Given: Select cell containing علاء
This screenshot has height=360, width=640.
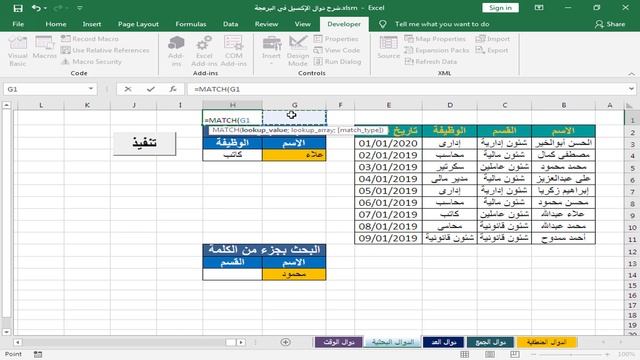Looking at the screenshot, I should pyautogui.click(x=294, y=155).
